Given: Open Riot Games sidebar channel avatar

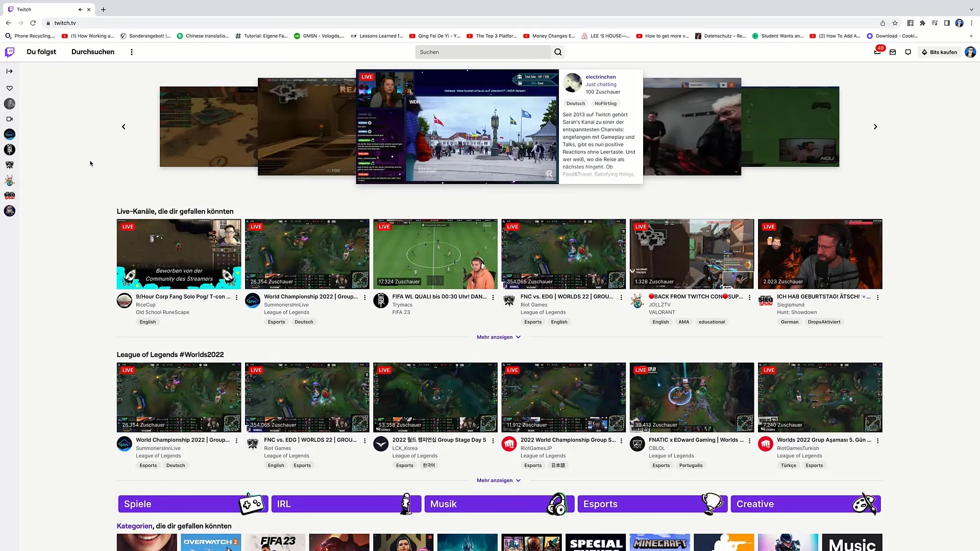Looking at the screenshot, I should pos(10,165).
